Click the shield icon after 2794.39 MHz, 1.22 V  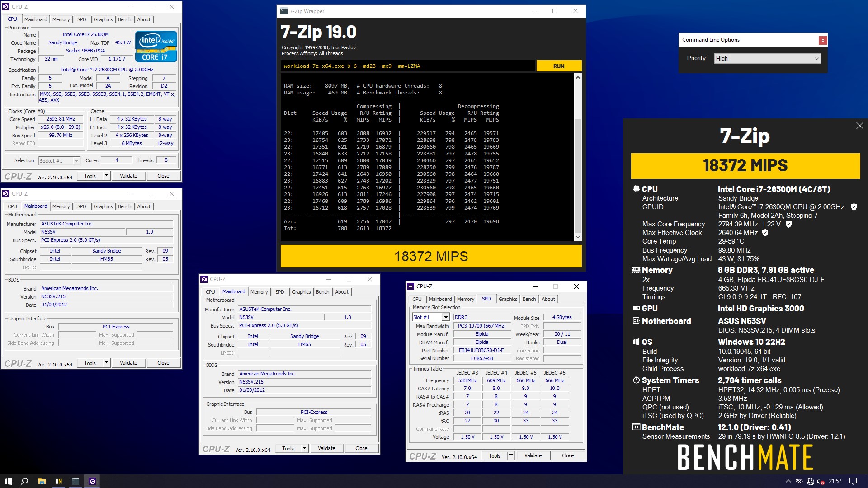tap(788, 224)
